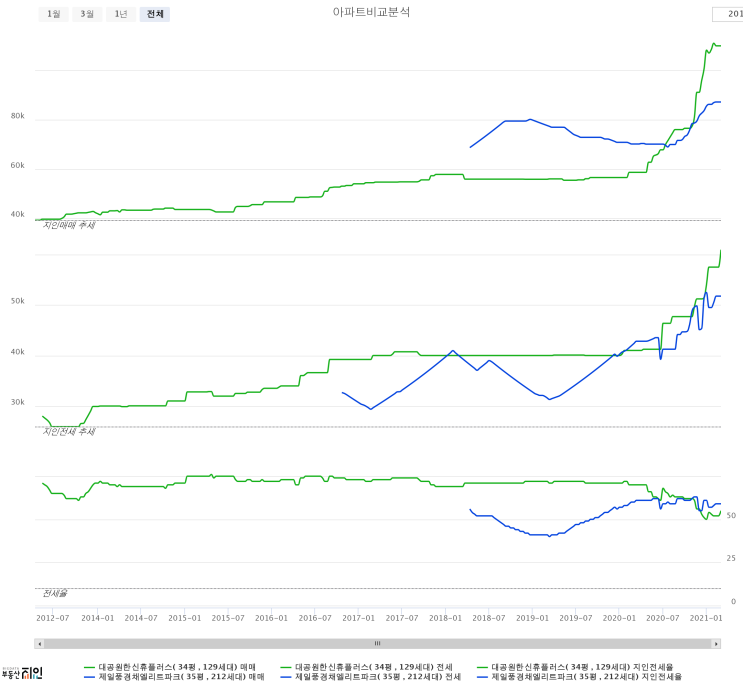The height and width of the screenshot is (695, 743).
Task: Click the 부동산지인 logo
Action: click(x=22, y=673)
